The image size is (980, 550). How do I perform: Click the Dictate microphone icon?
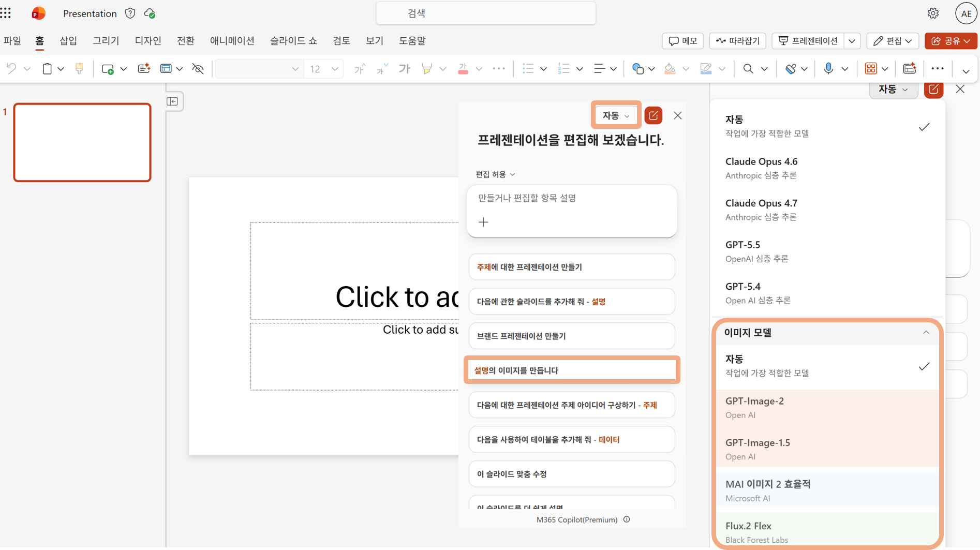tap(828, 68)
